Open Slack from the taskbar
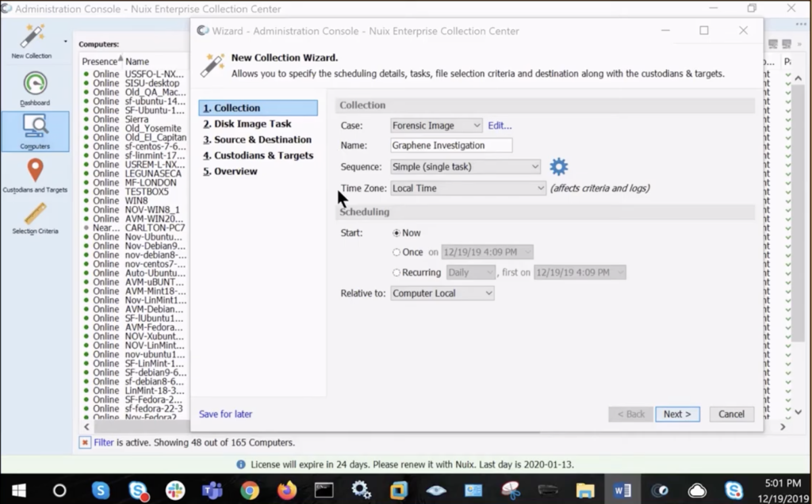 pos(175,490)
